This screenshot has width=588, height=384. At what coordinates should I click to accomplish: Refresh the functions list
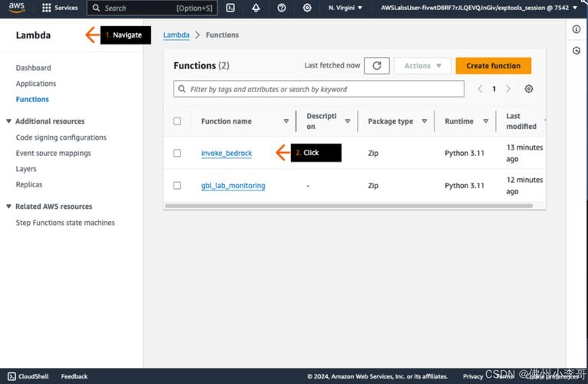[x=376, y=66]
